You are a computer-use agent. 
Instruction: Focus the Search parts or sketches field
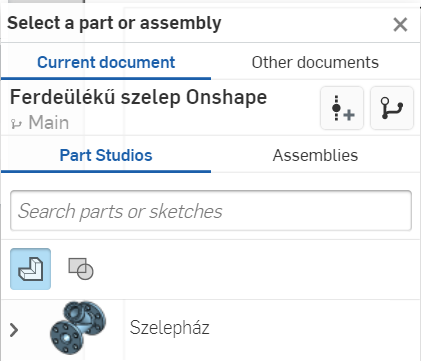(211, 211)
